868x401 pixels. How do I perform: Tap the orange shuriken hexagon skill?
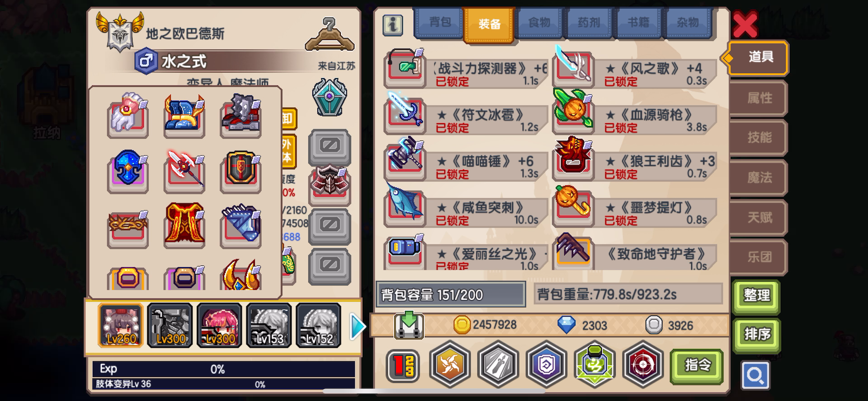(450, 364)
